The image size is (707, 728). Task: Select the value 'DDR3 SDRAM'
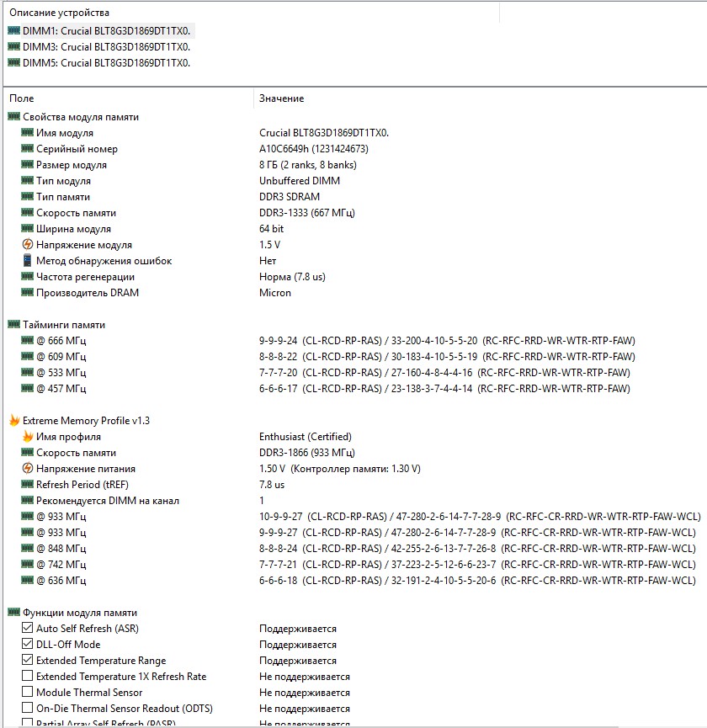290,197
